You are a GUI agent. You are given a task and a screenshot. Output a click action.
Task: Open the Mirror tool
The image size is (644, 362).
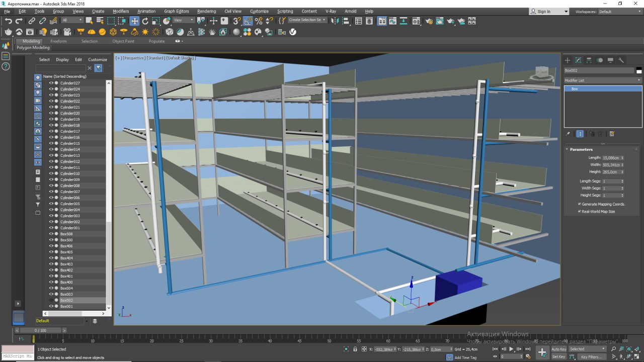point(335,21)
